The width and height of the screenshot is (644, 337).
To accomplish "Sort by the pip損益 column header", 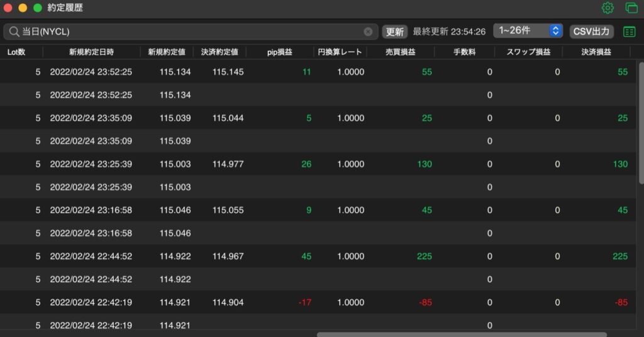I will (x=280, y=52).
